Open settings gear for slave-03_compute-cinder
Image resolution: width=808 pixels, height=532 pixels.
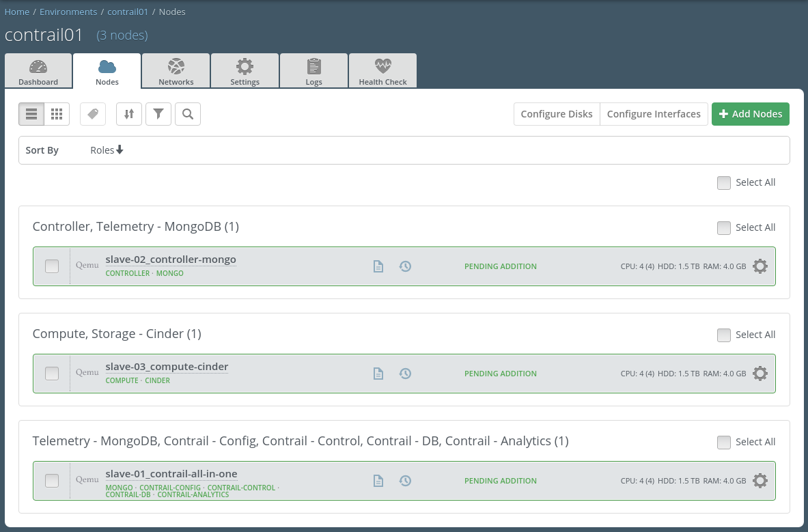tap(760, 374)
